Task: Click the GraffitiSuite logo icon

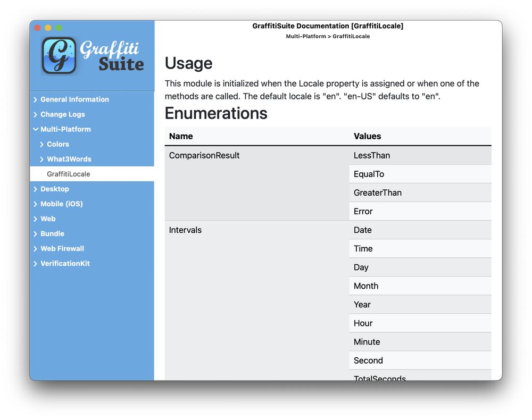Action: (59, 56)
